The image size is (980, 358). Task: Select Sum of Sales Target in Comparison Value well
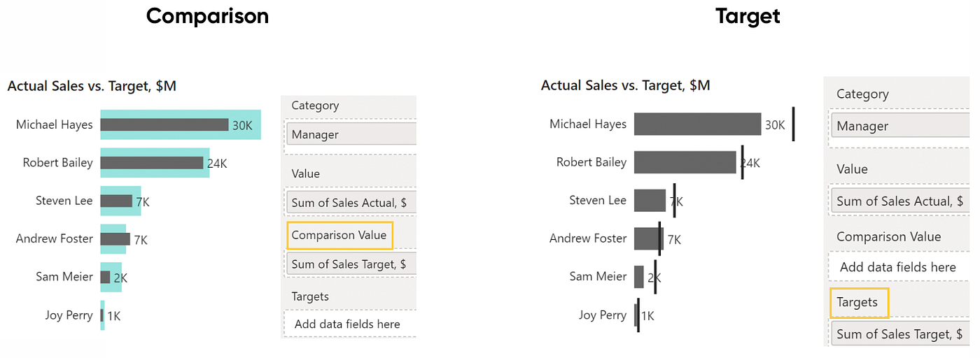[351, 264]
